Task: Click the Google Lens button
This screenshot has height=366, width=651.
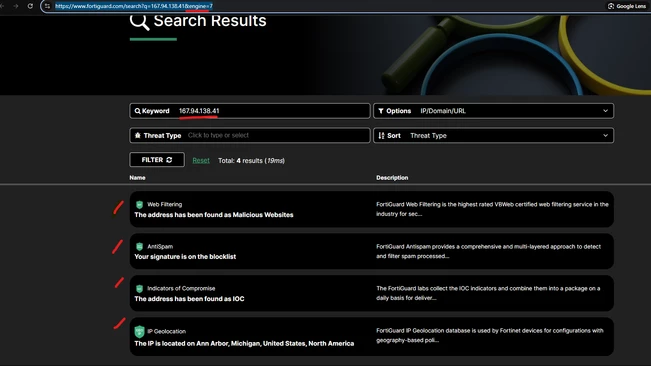Action: pos(627,6)
